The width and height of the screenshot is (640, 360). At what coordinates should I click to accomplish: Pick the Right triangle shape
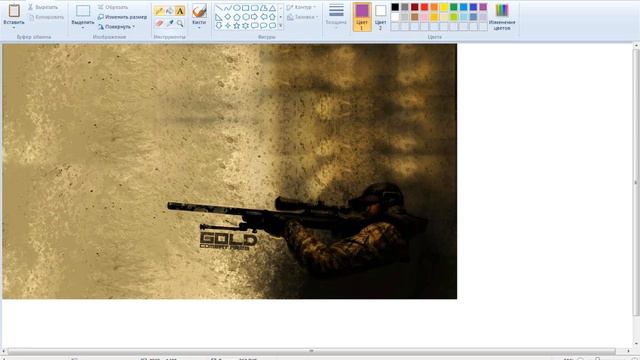coord(219,17)
